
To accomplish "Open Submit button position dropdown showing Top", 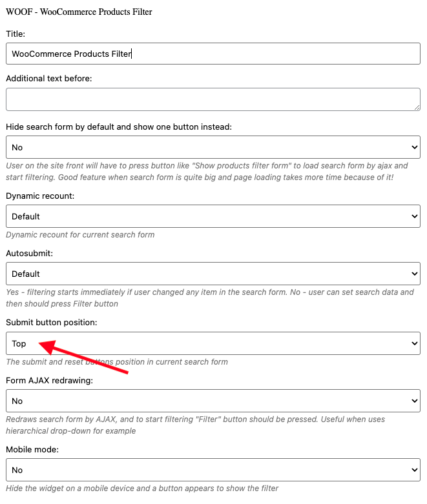I will tap(213, 343).
